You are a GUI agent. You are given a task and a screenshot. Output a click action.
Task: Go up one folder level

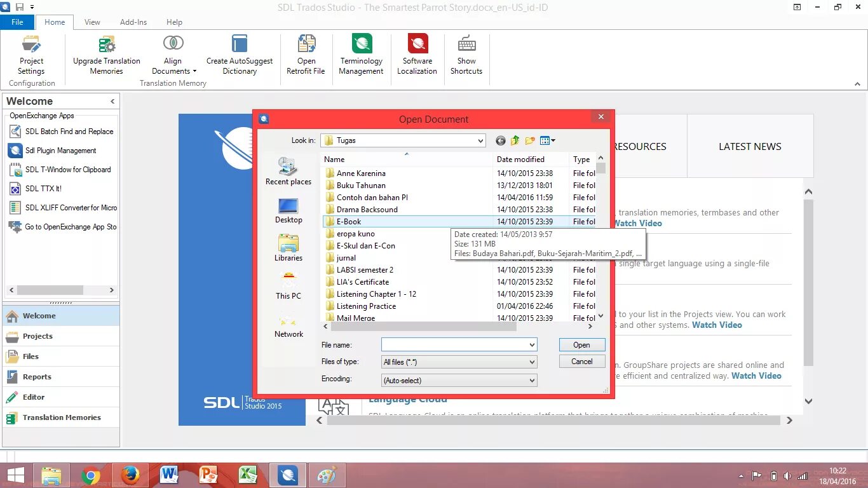pyautogui.click(x=515, y=140)
